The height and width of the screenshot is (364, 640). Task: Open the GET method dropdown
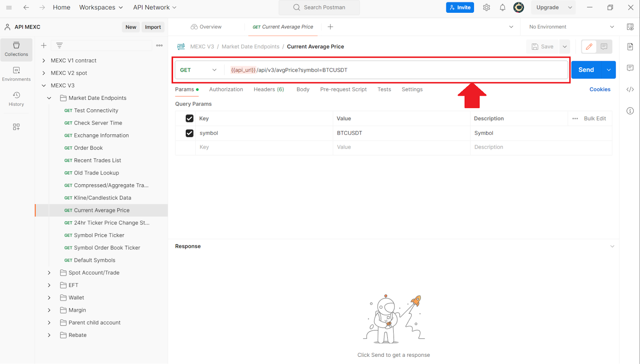point(198,70)
